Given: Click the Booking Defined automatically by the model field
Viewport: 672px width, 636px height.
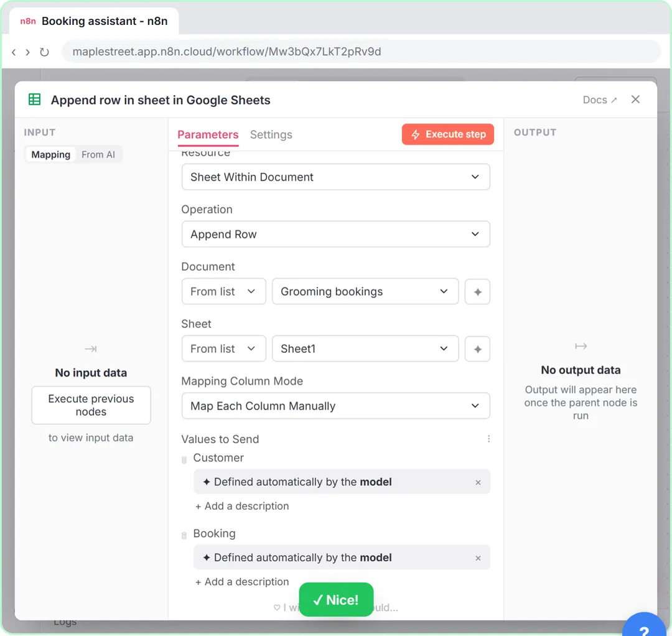Looking at the screenshot, I should 342,557.
